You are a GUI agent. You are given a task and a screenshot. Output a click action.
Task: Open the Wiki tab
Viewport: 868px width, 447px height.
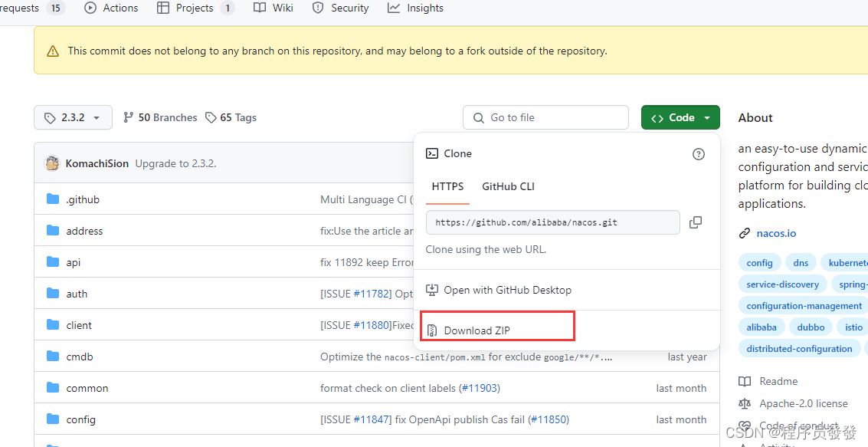click(274, 8)
